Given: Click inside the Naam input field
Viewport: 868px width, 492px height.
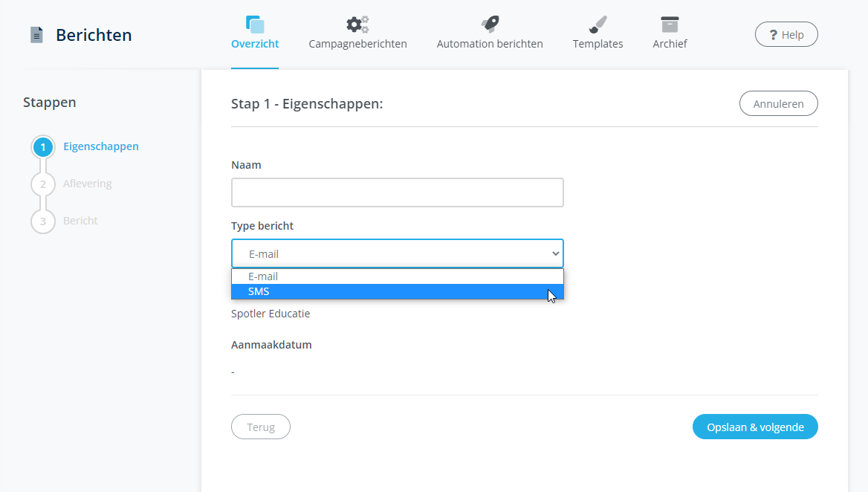Looking at the screenshot, I should (397, 192).
